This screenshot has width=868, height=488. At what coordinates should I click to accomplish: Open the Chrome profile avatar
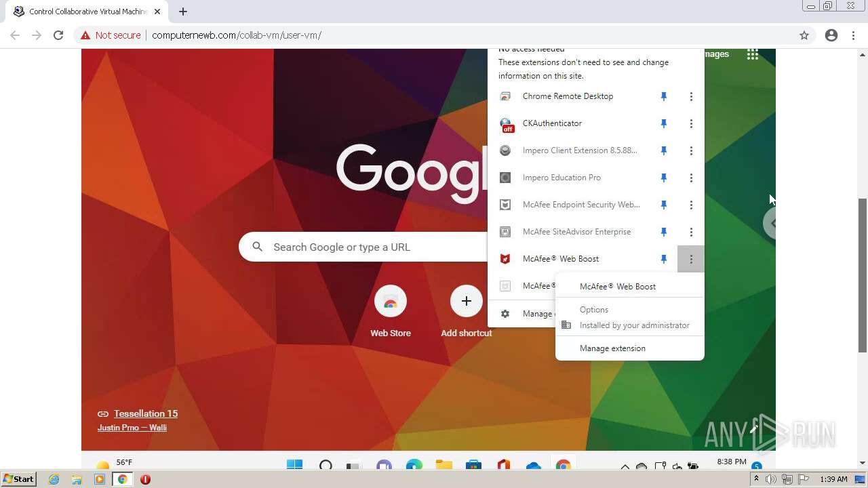coord(831,35)
